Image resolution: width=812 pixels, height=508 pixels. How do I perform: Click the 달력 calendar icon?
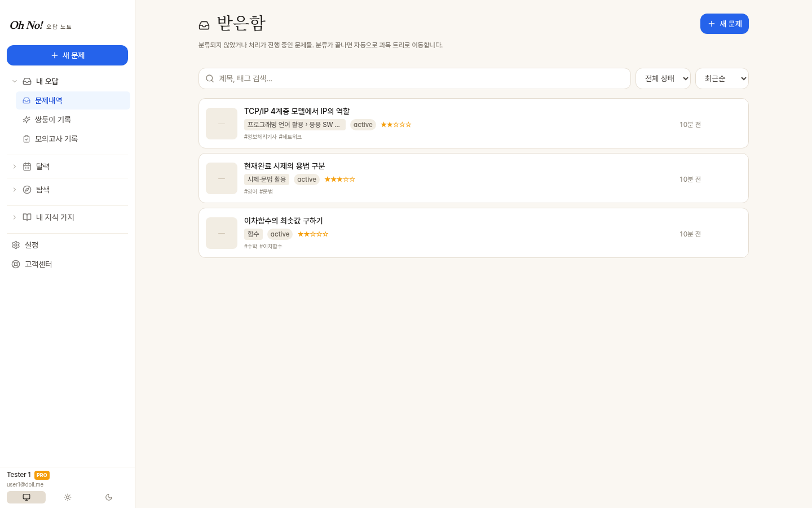coord(27,167)
